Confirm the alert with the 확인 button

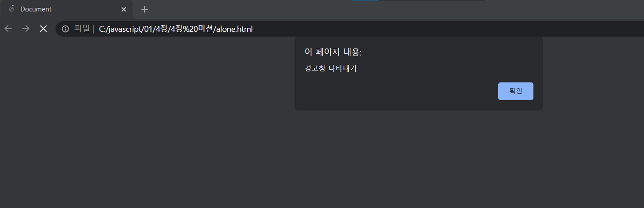[x=515, y=91]
